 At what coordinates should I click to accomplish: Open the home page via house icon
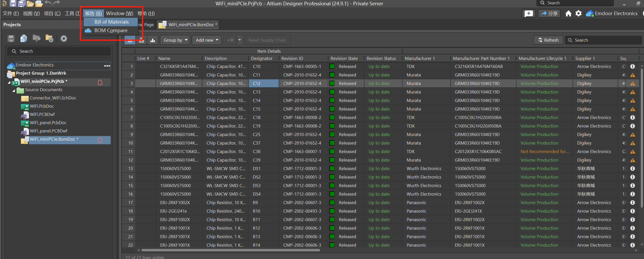[568, 13]
